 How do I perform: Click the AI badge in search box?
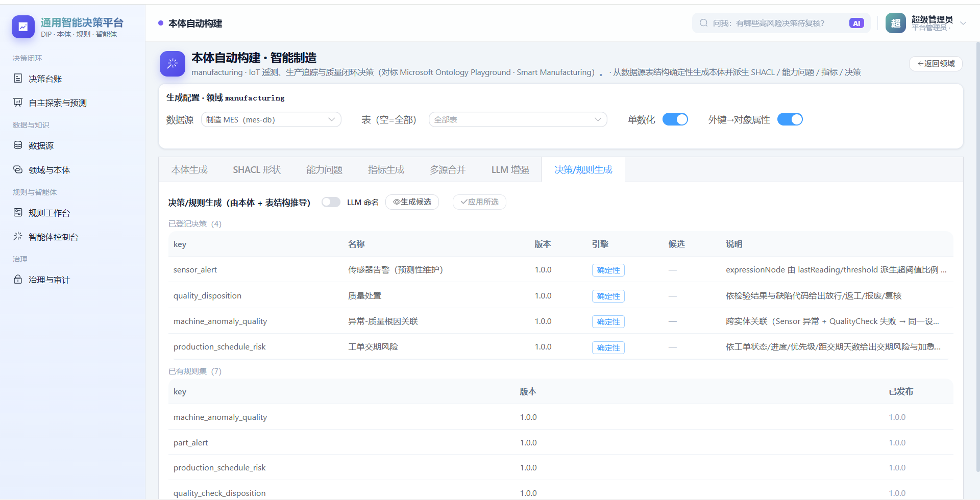[856, 23]
